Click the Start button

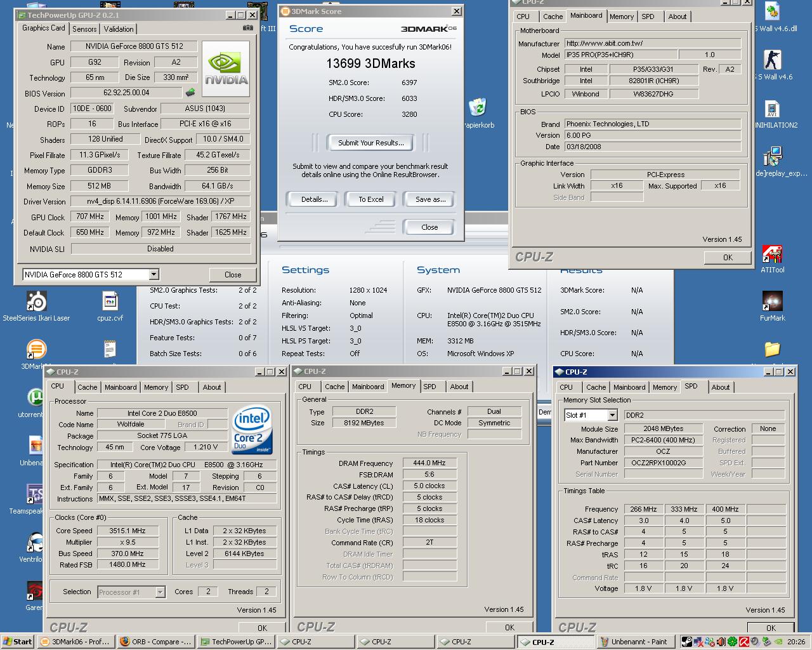coord(18,642)
